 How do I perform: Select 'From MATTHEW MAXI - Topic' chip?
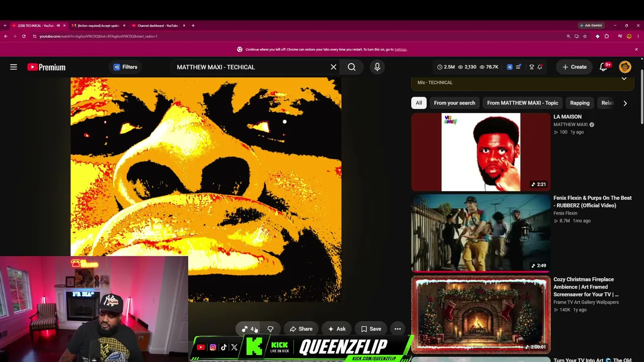pos(522,103)
